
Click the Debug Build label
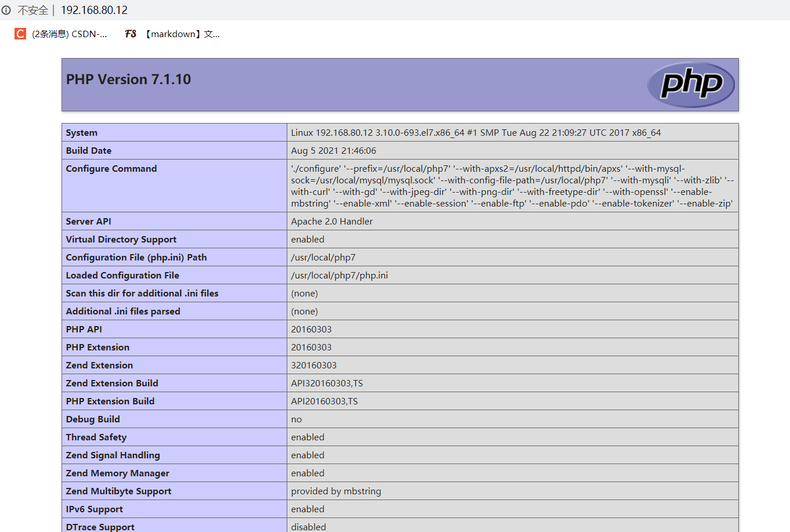(x=93, y=419)
